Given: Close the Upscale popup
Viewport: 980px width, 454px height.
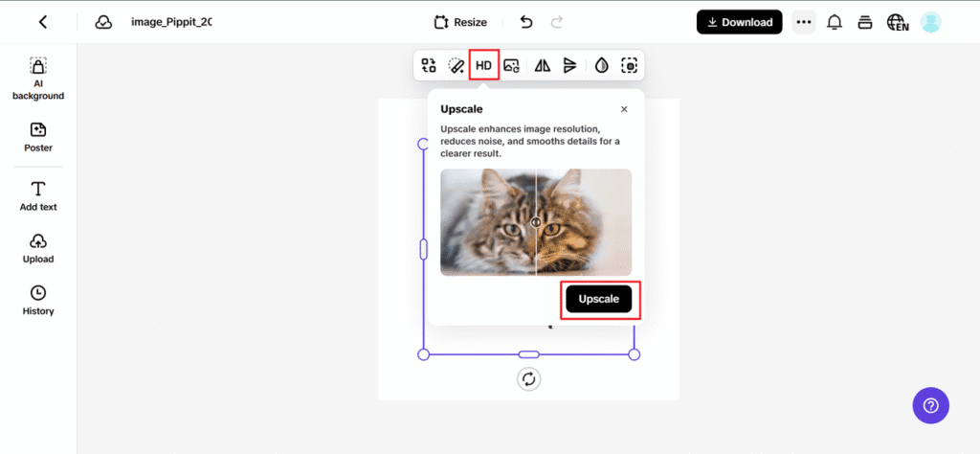Looking at the screenshot, I should click(x=624, y=109).
